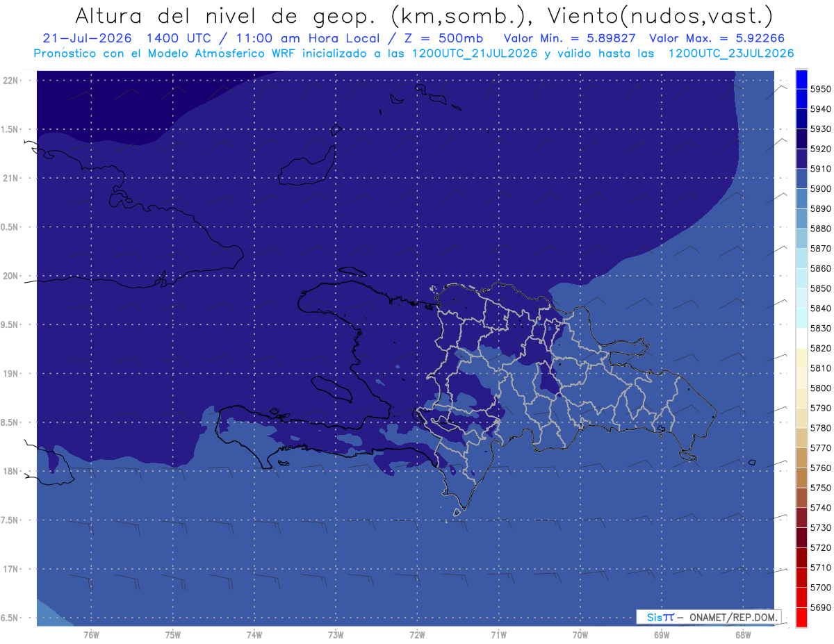Viewport: 834px width, 644px height.
Task: Click the '71W' longitude label
Action: (x=498, y=634)
